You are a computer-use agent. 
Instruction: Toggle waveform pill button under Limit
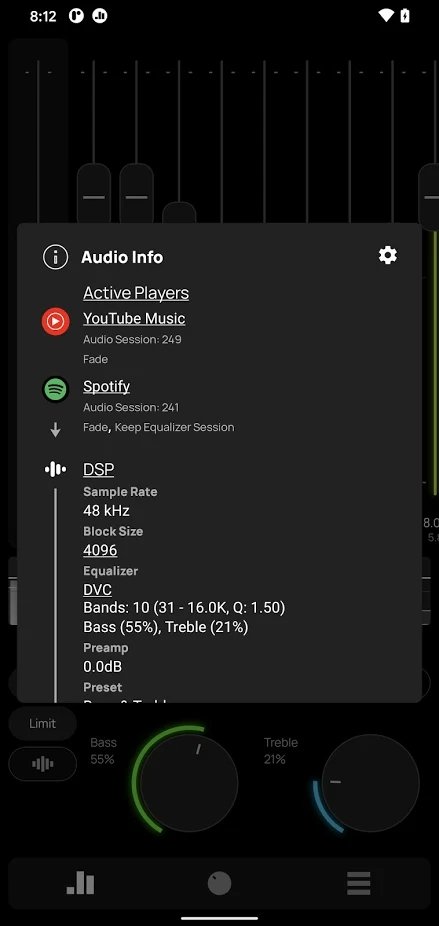[x=43, y=764]
